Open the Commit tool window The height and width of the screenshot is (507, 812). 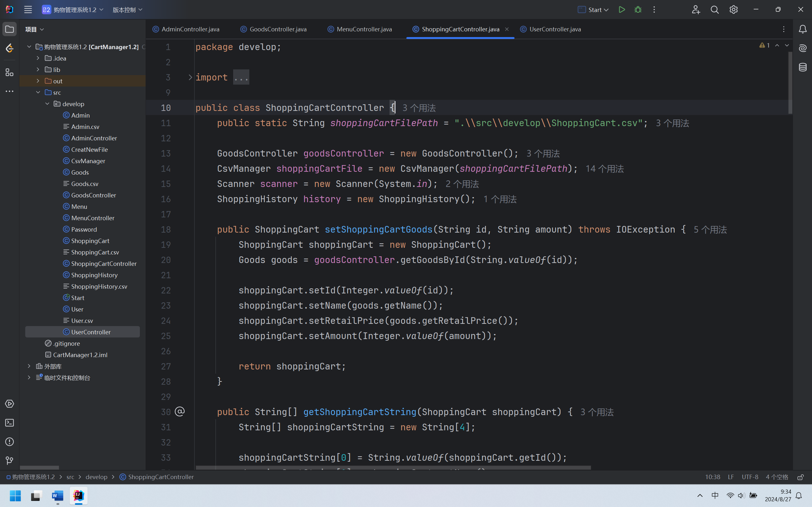click(10, 48)
